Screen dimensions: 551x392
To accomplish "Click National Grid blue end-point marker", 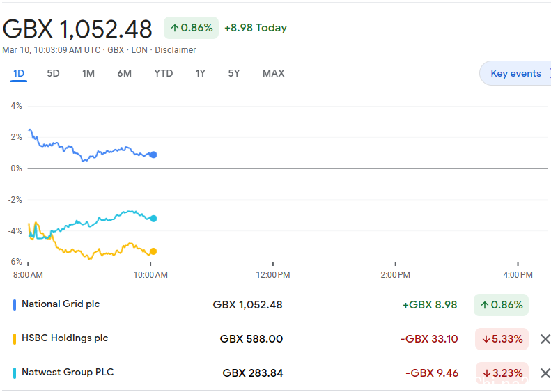I will click(x=153, y=155).
